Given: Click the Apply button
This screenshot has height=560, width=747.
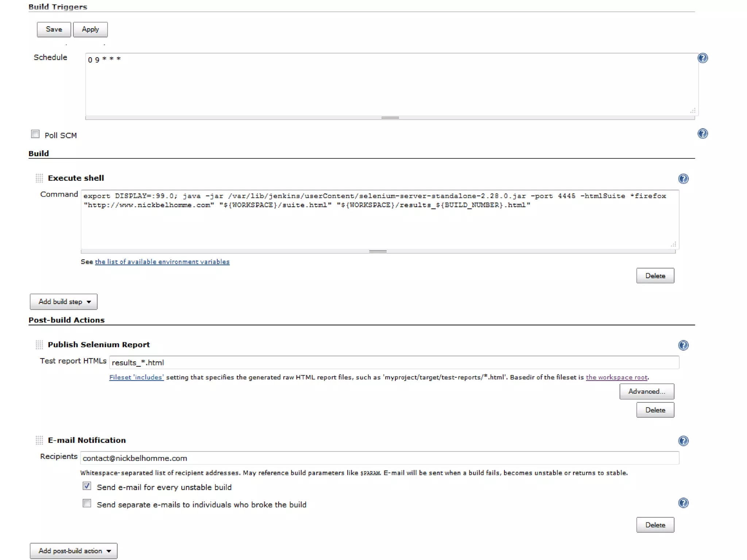Looking at the screenshot, I should (x=90, y=30).
